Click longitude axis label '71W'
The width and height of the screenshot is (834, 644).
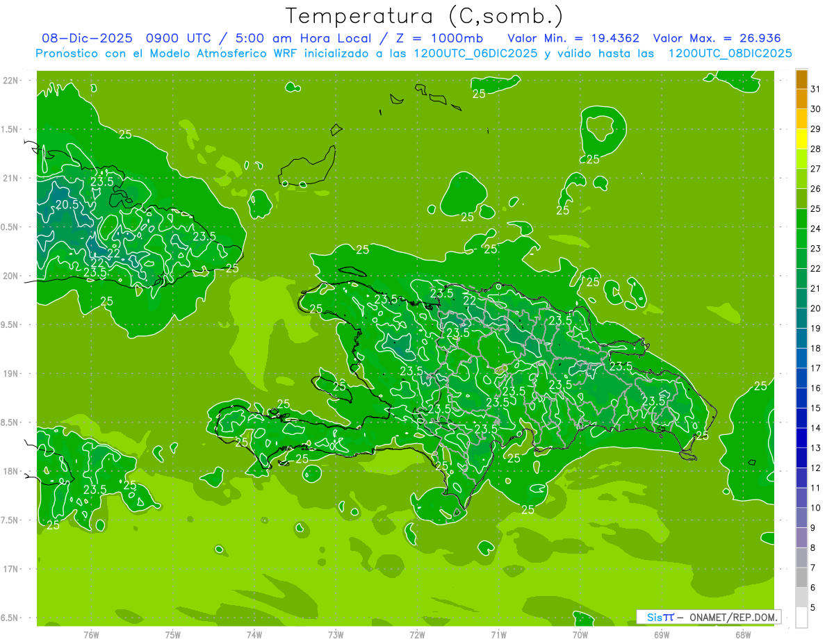click(498, 635)
